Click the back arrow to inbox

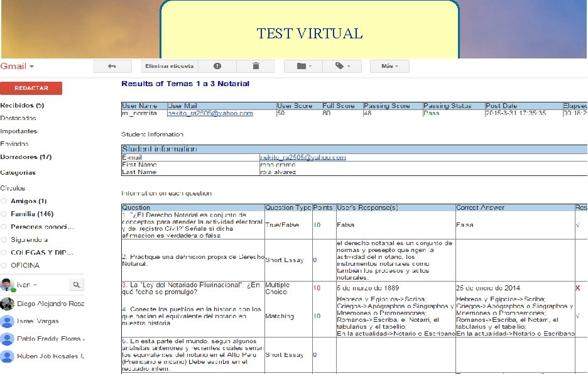[x=112, y=66]
